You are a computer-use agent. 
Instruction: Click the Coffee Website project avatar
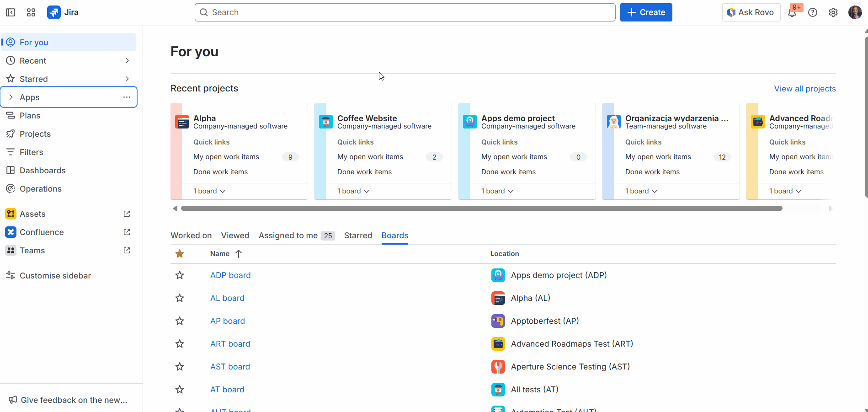tap(326, 122)
